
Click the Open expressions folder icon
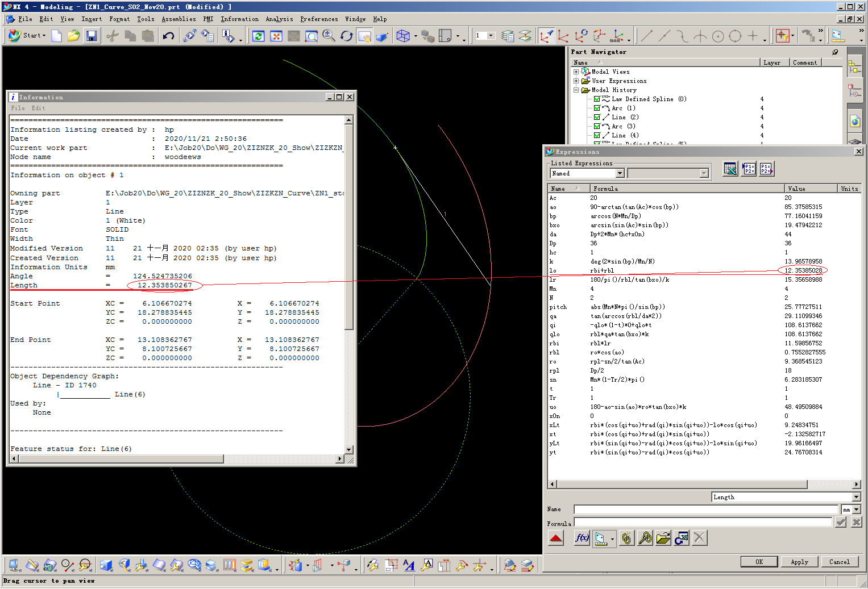click(x=663, y=538)
